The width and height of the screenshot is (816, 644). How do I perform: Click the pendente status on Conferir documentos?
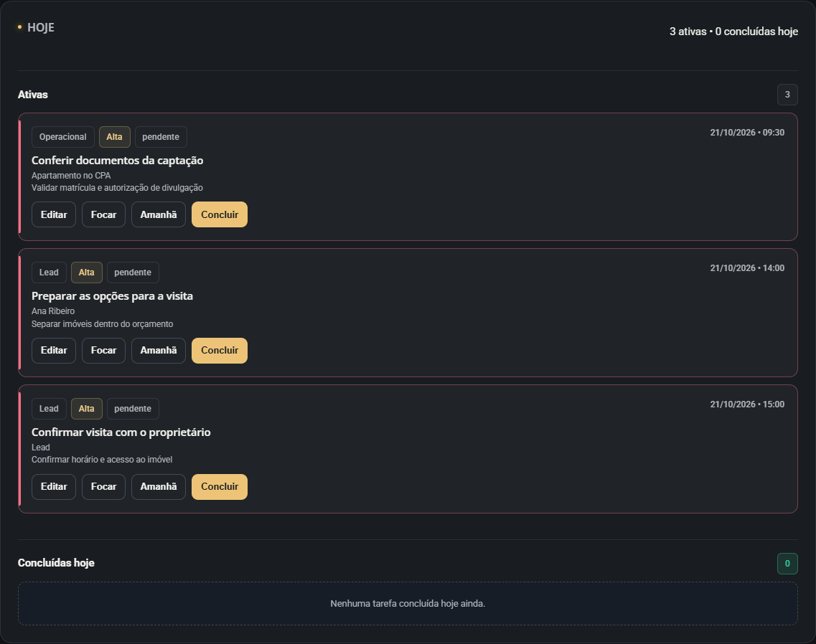pos(161,137)
